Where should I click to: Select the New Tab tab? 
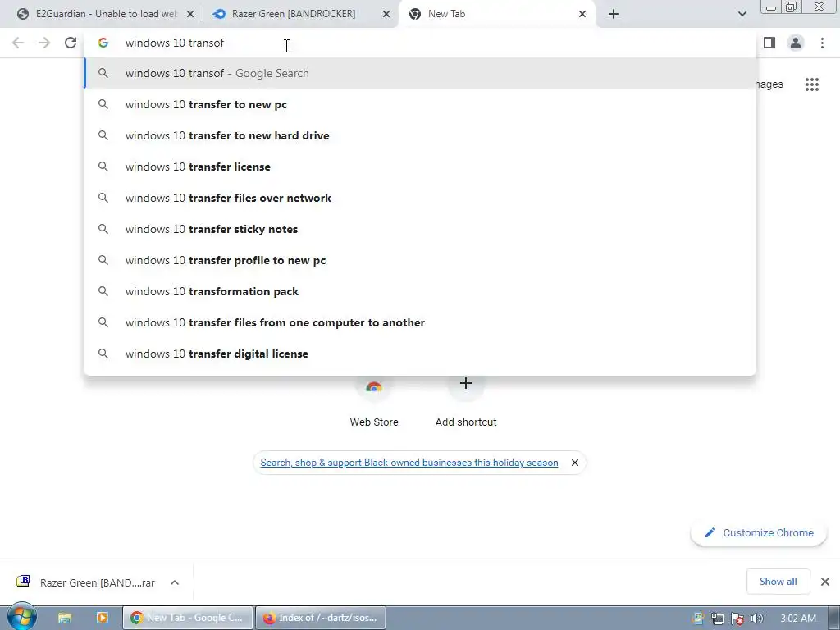(x=495, y=14)
